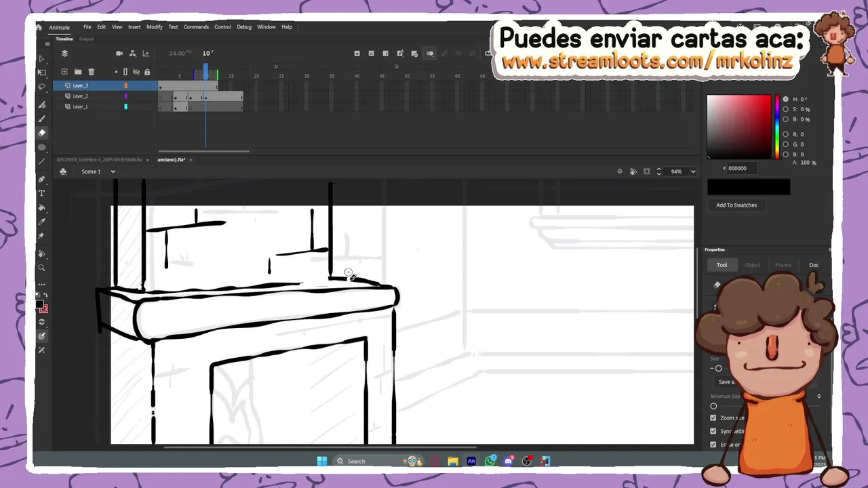Select the R red radio button
This screenshot has width=868, height=488.
pyautogui.click(x=786, y=134)
